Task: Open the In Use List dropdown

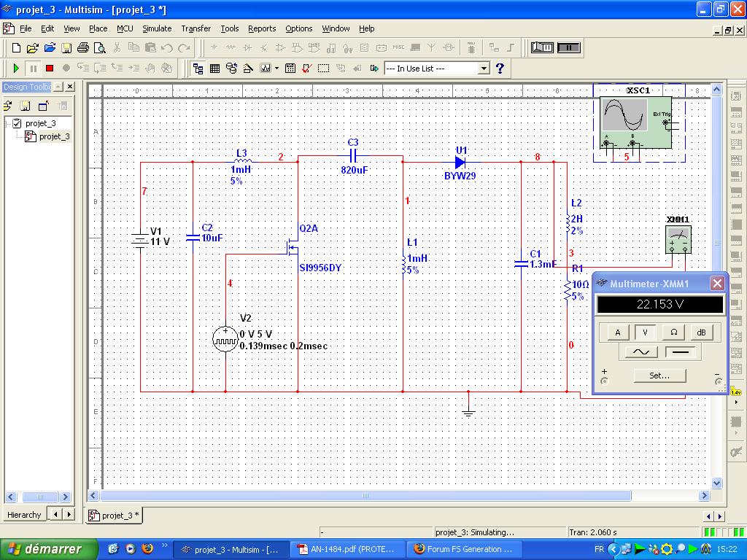Action: (483, 68)
